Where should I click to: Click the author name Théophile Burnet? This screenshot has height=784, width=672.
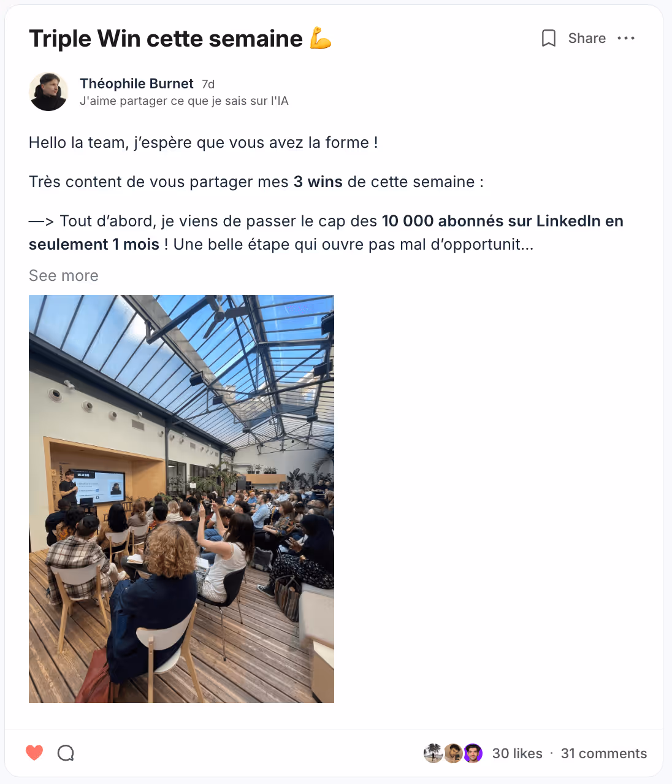(x=137, y=83)
